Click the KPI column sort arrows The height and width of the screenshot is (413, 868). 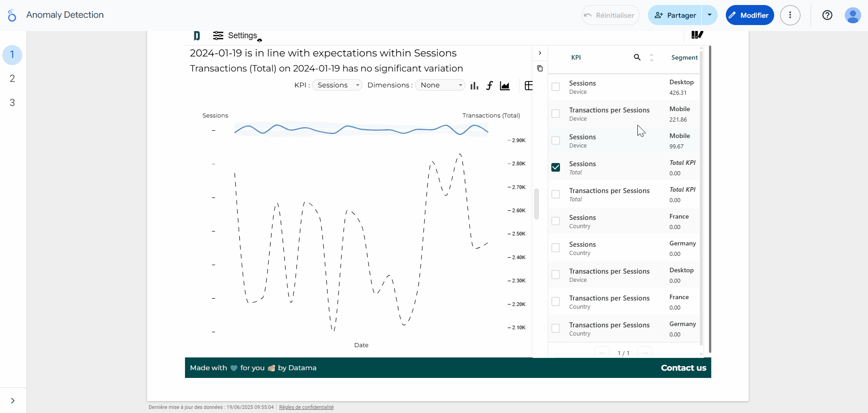(652, 57)
